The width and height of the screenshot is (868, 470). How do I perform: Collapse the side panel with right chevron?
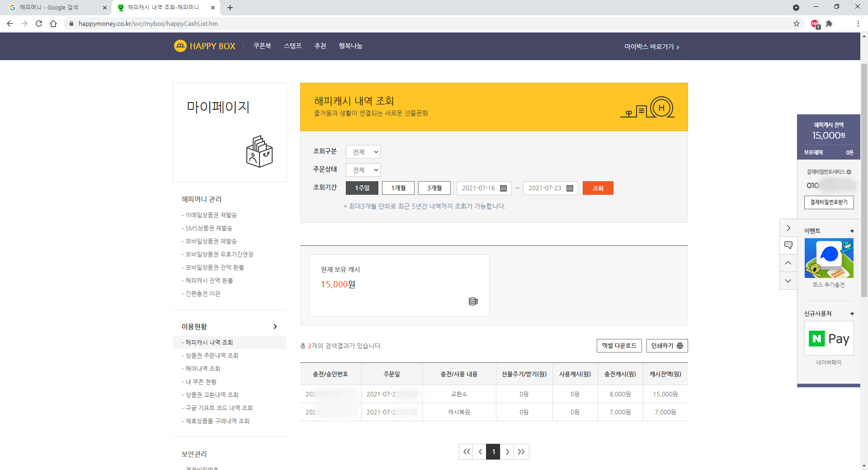pyautogui.click(x=788, y=228)
